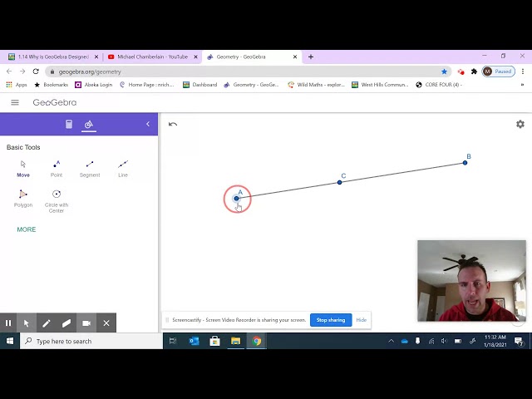Go back to the previous page

(x=9, y=71)
